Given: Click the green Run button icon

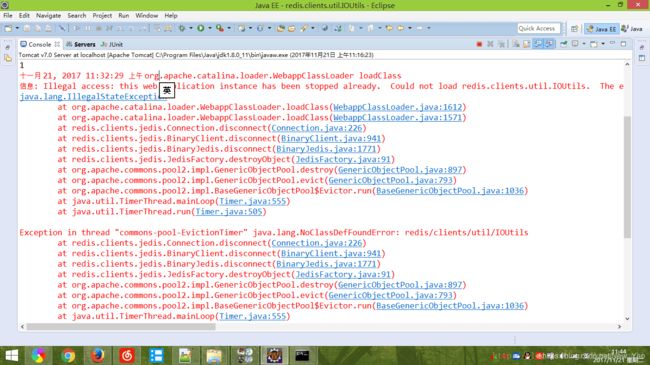Looking at the screenshot, I should click(x=201, y=28).
